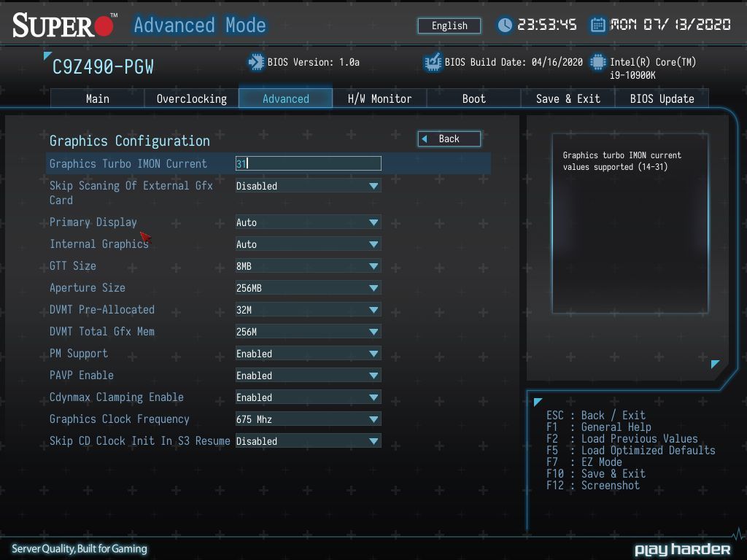Click the F2 : Load Previous Values hint
This screenshot has width=747, height=560.
(622, 439)
